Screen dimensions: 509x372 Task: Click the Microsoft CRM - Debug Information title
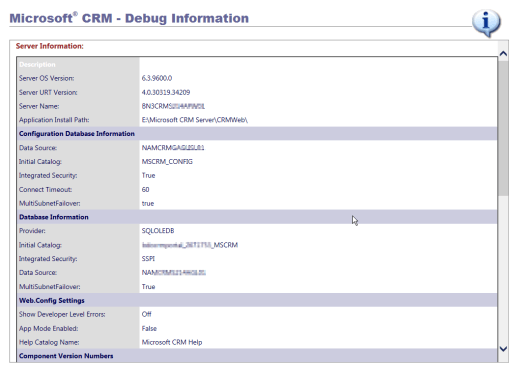tap(129, 18)
